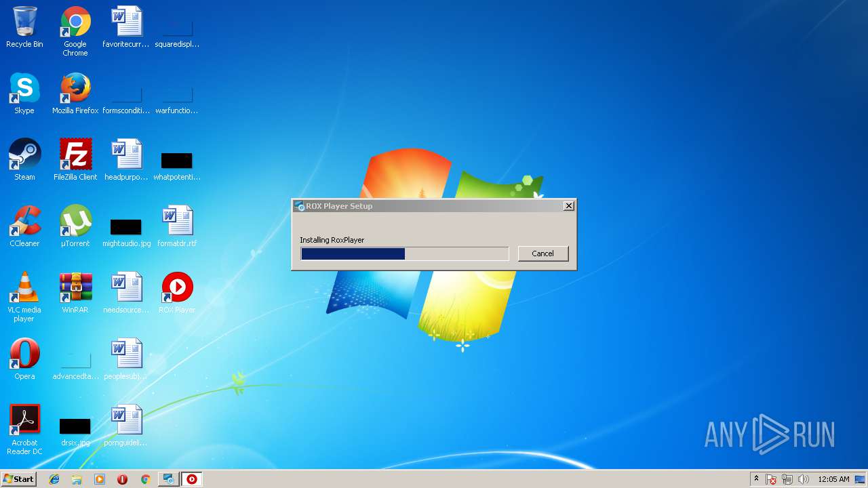
Task: Click the 12:05 AM taskbar clock
Action: tap(833, 479)
